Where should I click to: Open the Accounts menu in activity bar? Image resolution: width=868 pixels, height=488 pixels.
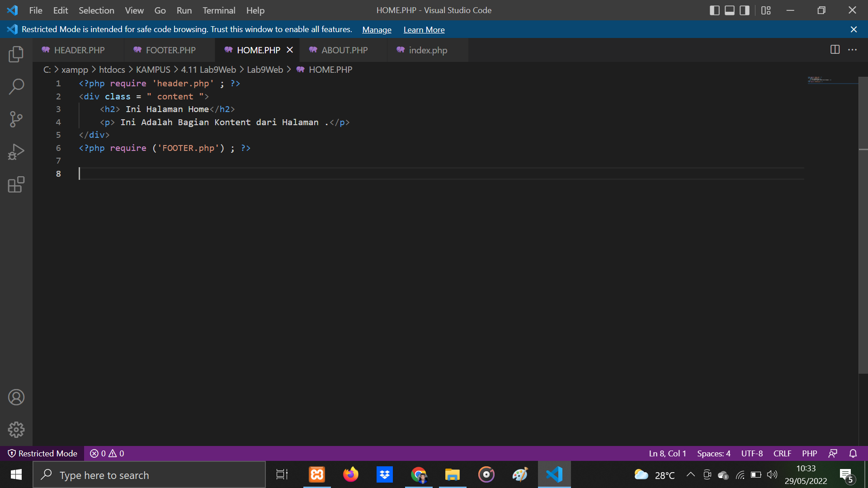click(16, 397)
